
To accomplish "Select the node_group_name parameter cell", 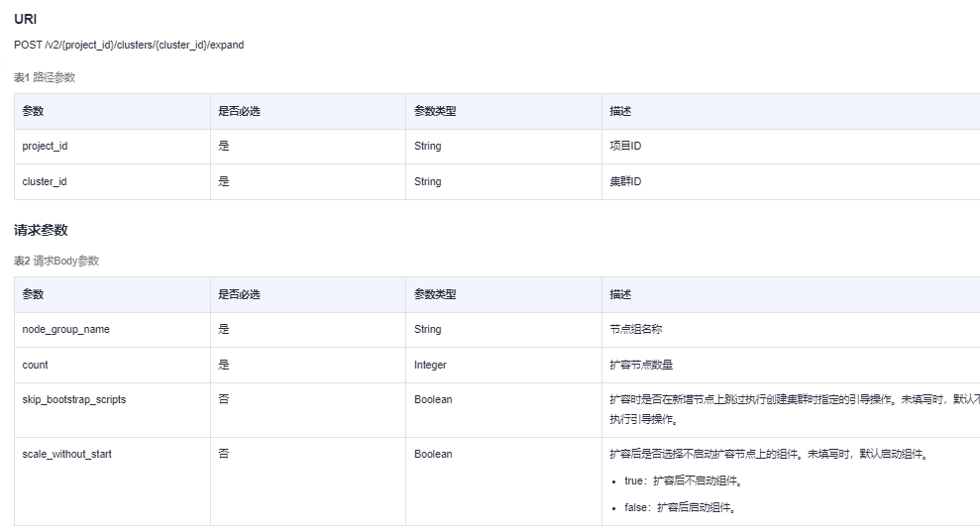I will point(66,329).
